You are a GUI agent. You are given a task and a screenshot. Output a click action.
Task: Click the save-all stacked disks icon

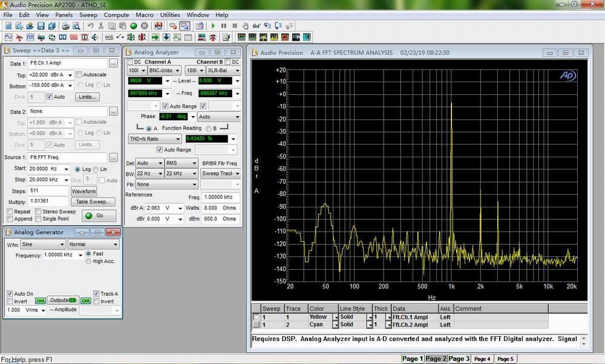(51, 26)
